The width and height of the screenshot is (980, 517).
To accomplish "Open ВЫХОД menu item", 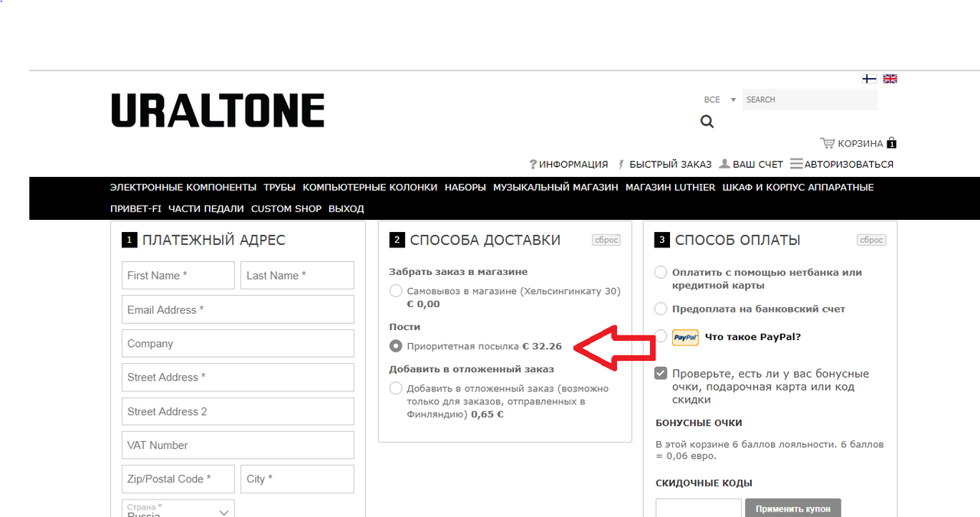I will click(x=346, y=208).
